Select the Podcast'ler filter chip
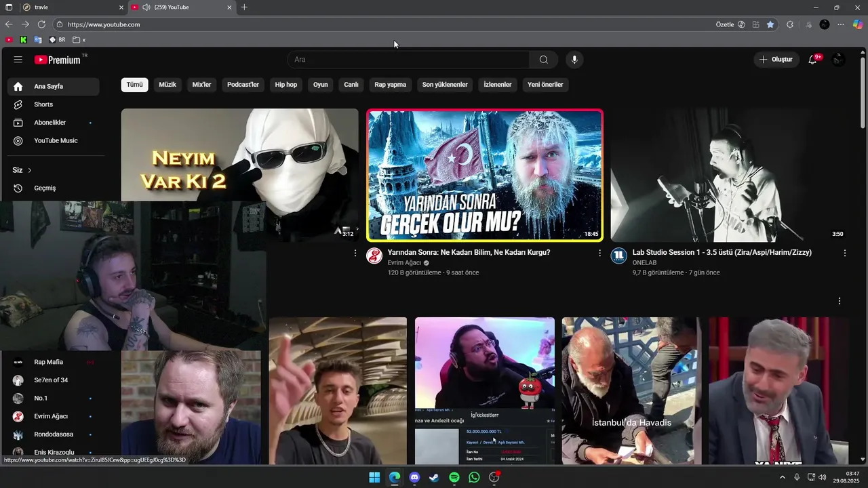The height and width of the screenshot is (488, 868). click(243, 85)
